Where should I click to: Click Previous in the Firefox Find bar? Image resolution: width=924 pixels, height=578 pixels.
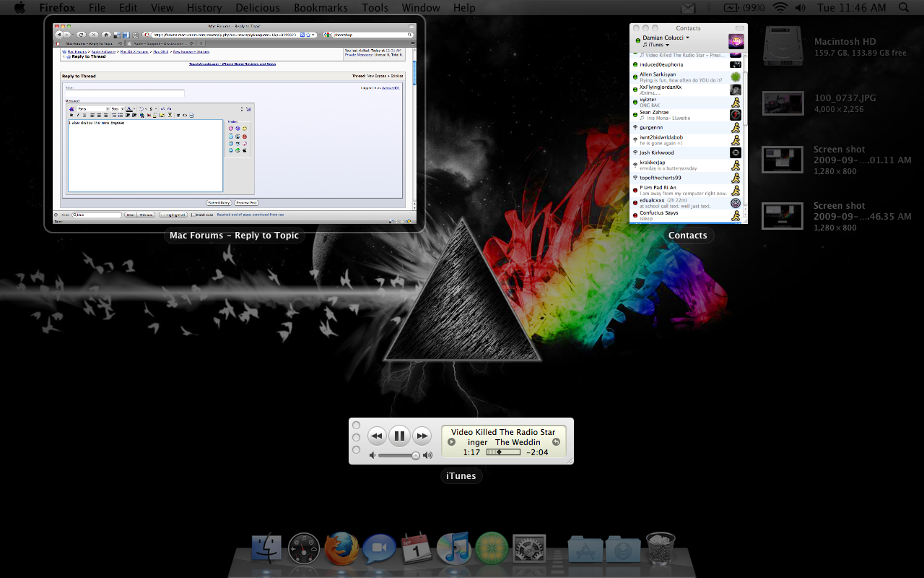coord(146,215)
